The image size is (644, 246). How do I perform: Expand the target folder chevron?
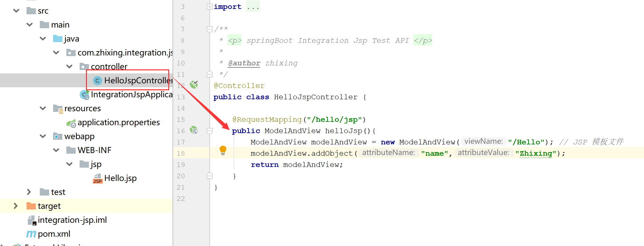coord(16,206)
